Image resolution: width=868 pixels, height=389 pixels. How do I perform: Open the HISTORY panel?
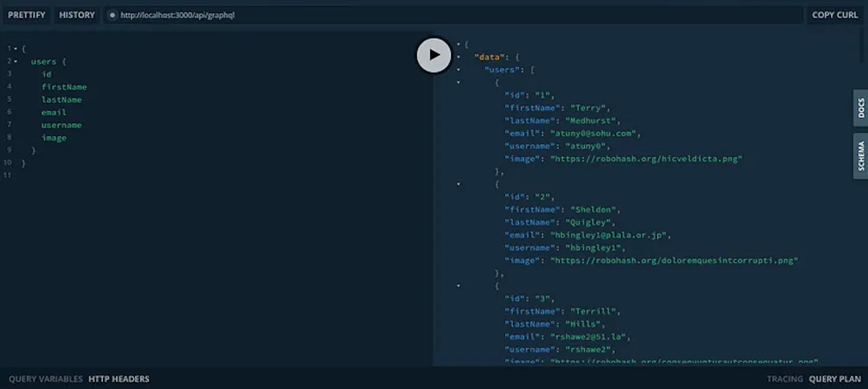77,15
